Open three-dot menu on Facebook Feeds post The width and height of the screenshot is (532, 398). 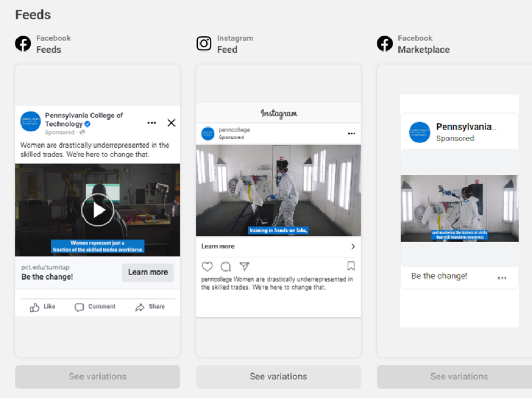pos(152,123)
